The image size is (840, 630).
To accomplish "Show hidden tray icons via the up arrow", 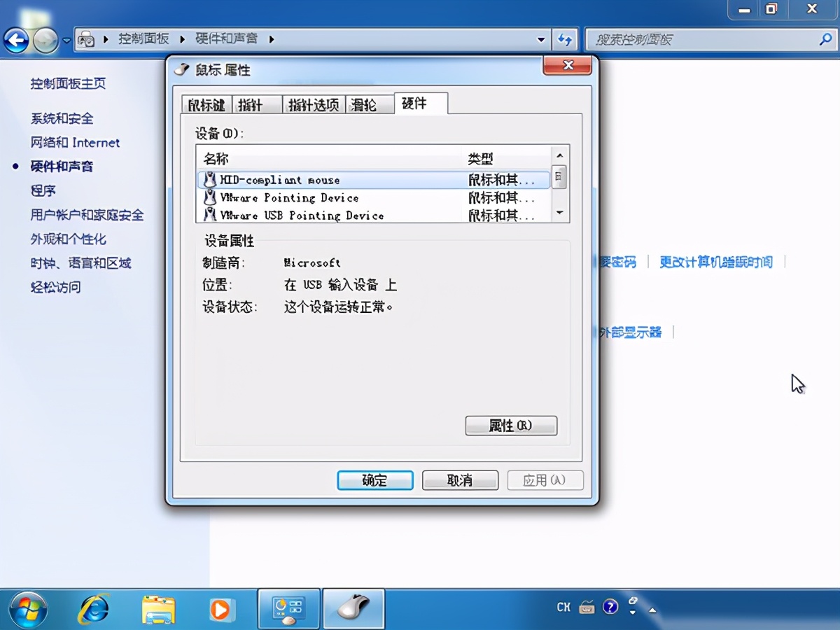I will click(x=652, y=610).
